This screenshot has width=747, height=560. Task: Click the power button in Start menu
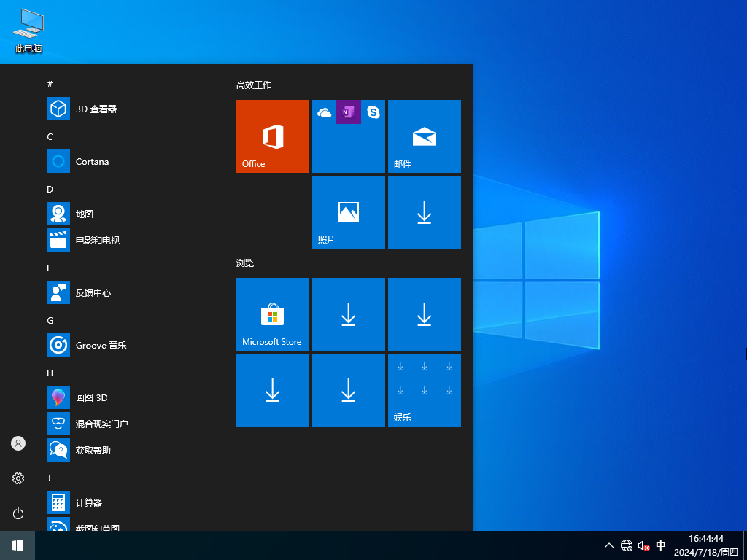(x=18, y=513)
